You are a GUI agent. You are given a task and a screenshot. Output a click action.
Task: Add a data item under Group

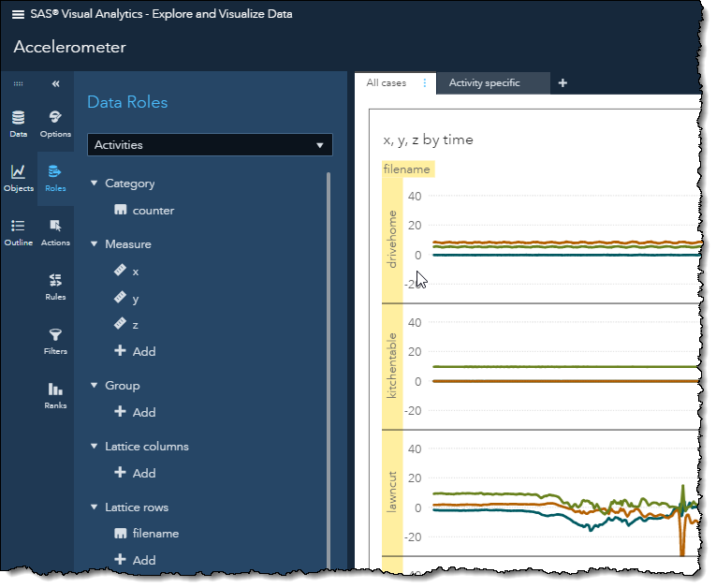[x=135, y=412]
